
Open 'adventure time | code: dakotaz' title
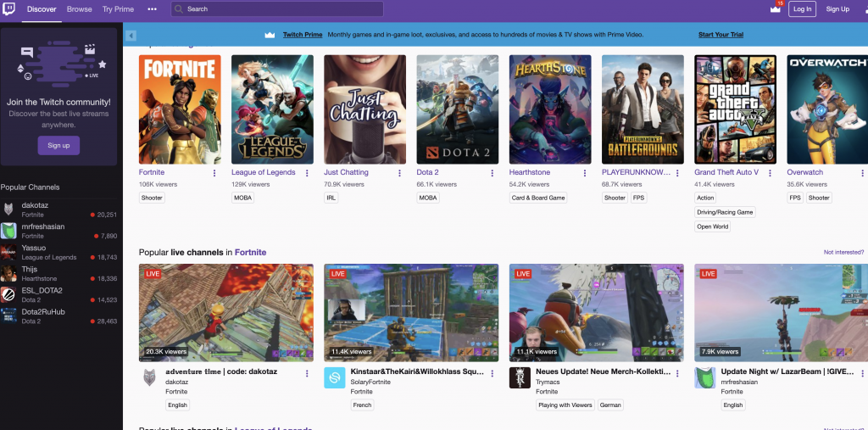point(221,371)
